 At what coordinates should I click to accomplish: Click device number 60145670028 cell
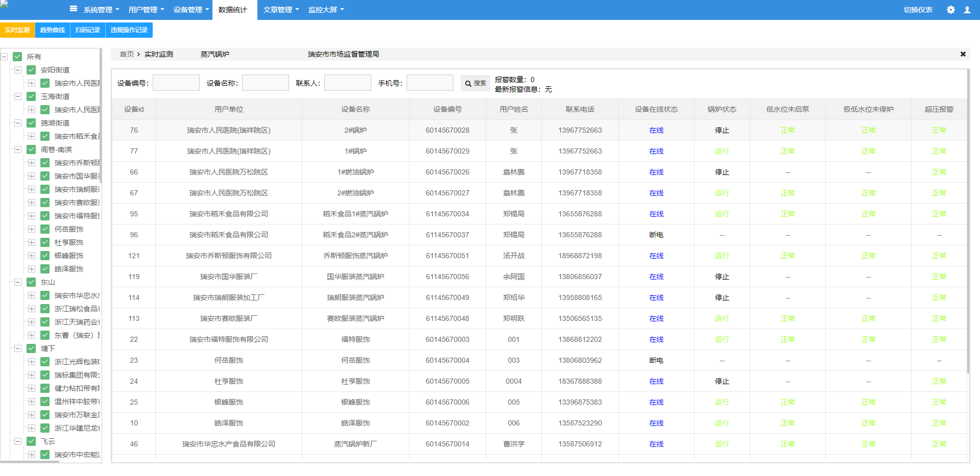[447, 131]
